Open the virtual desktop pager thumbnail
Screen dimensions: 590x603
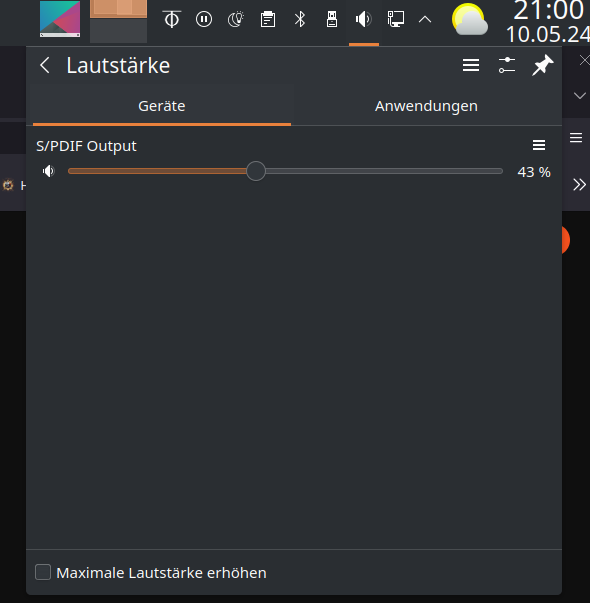[118, 21]
